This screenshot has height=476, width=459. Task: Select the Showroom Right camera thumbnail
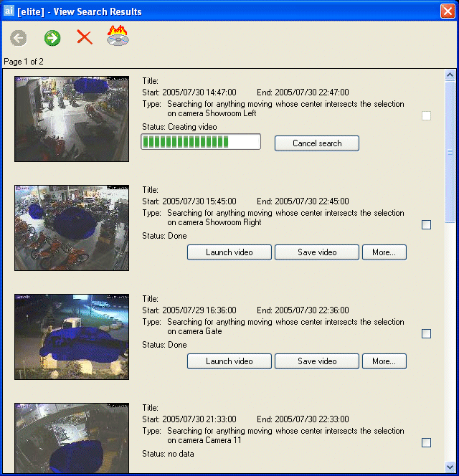(x=72, y=228)
